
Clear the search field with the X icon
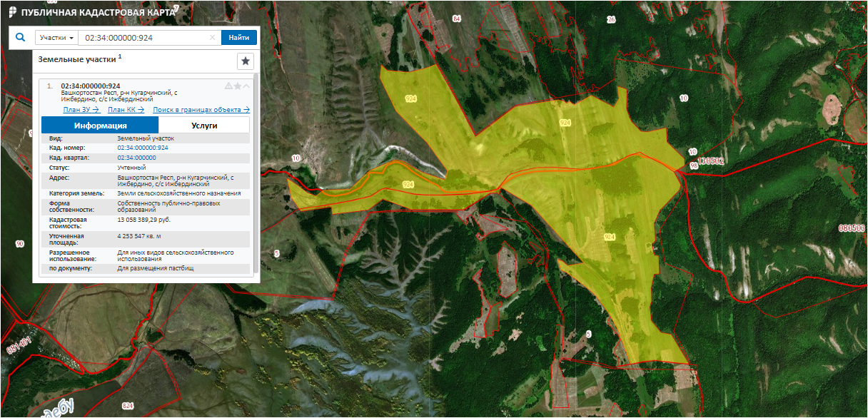[x=212, y=38]
